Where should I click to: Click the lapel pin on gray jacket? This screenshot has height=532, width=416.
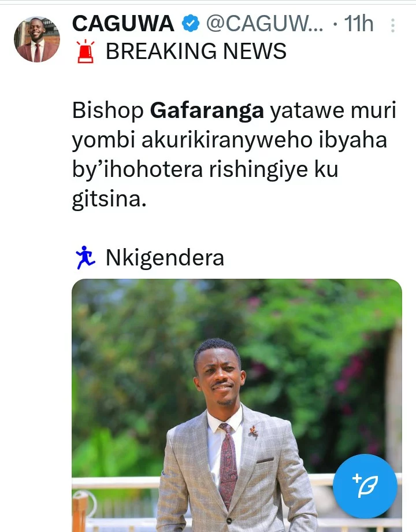(x=254, y=431)
